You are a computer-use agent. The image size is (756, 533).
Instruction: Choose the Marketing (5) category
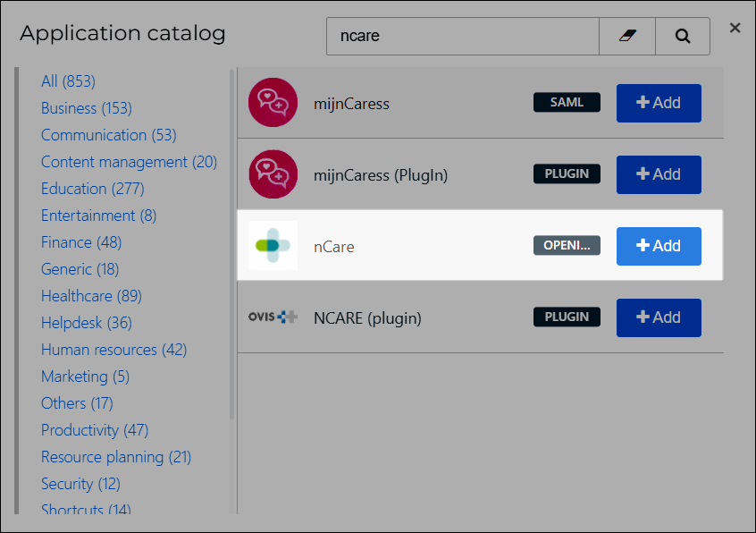[85, 376]
